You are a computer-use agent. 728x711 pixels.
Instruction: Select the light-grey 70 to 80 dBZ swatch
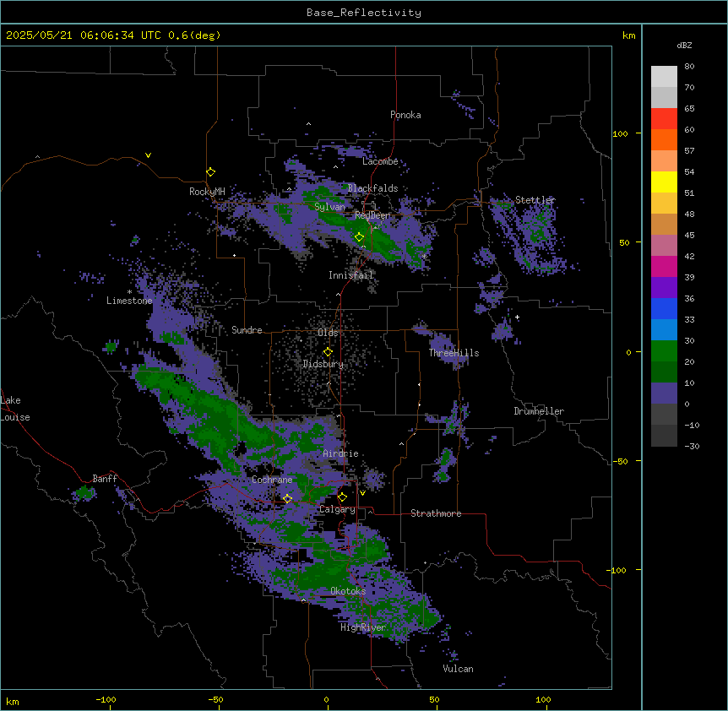pyautogui.click(x=664, y=77)
